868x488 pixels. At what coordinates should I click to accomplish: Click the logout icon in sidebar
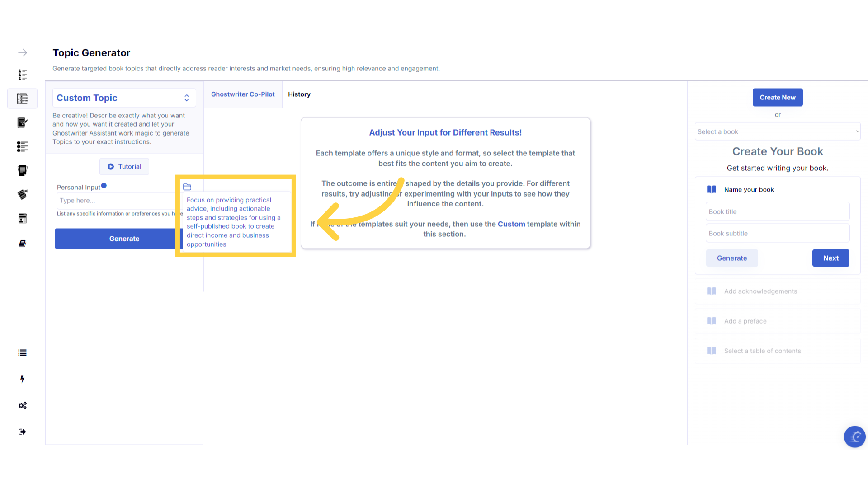[x=22, y=432]
